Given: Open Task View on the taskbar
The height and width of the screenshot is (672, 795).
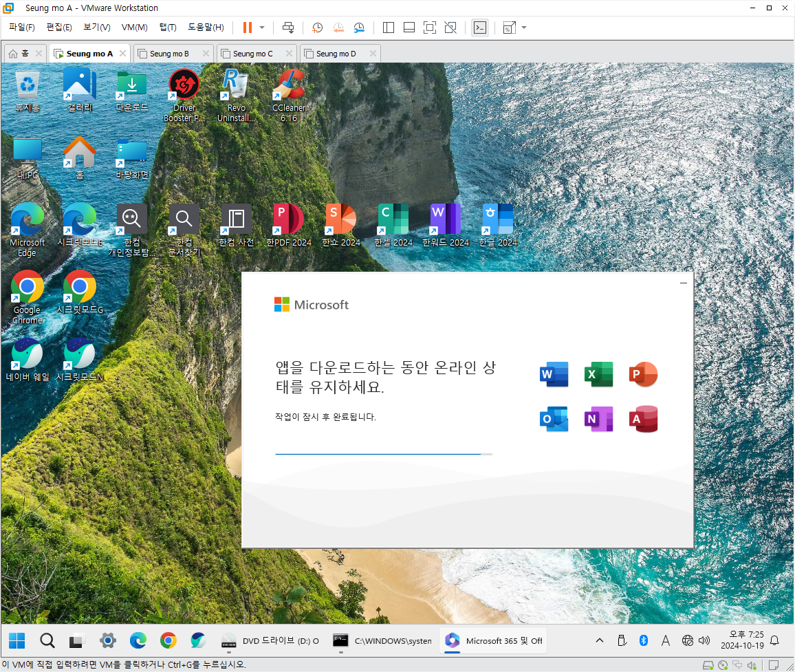Looking at the screenshot, I should 76,640.
